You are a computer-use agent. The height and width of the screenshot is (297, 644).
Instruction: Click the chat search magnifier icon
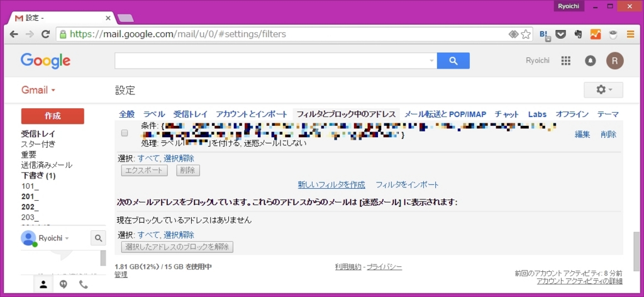point(98,238)
